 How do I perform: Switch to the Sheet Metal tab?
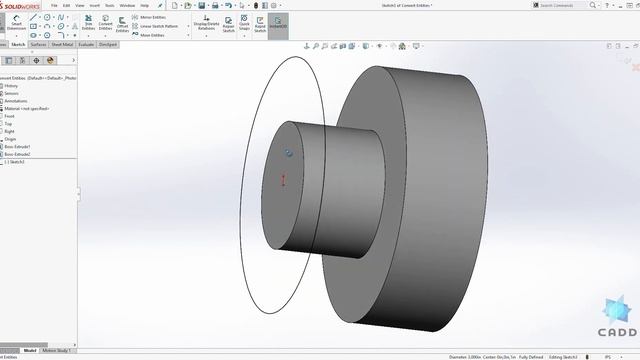[62, 44]
